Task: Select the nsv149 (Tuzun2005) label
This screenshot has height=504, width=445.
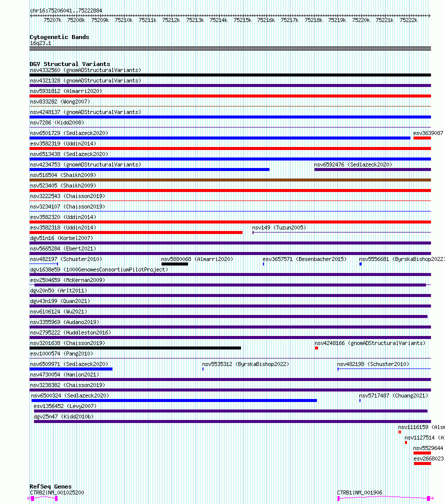Action: [x=279, y=227]
